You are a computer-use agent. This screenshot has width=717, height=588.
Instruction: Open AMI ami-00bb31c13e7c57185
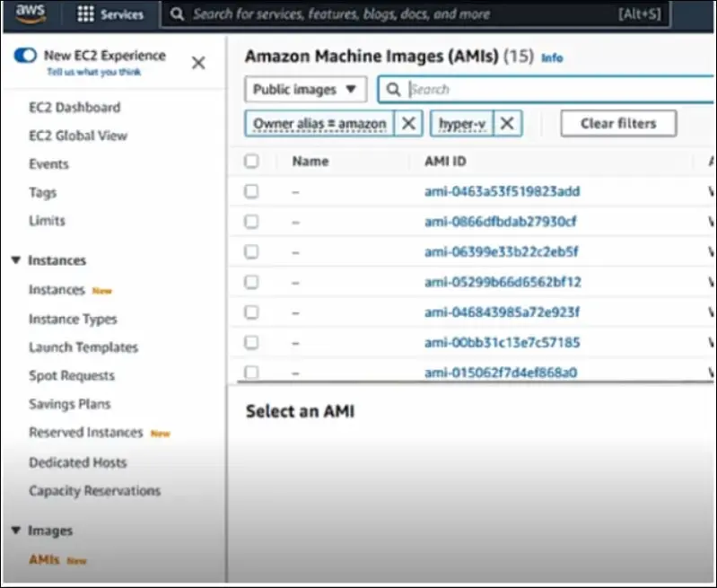[x=503, y=342]
